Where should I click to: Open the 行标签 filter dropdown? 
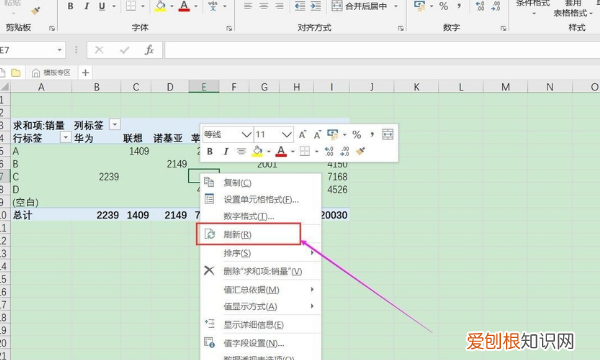point(66,137)
